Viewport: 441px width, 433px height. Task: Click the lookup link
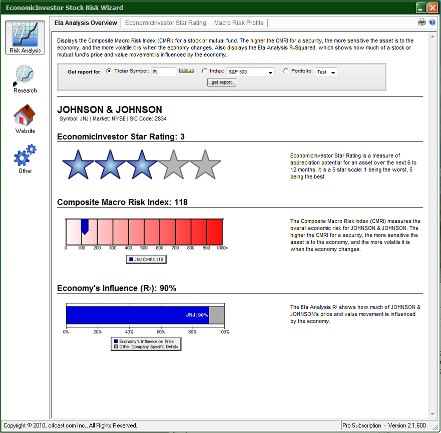coord(186,71)
